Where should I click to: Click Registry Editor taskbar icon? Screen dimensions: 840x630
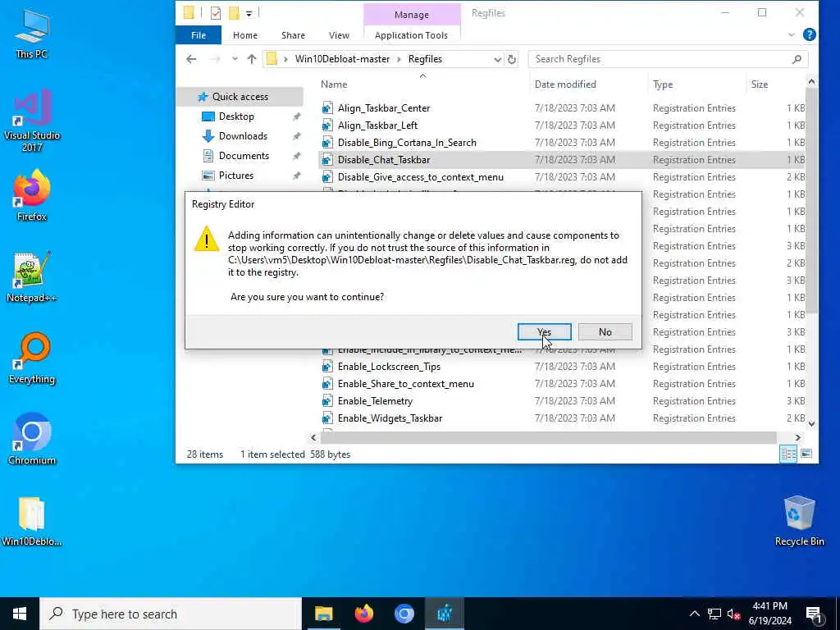coord(445,614)
